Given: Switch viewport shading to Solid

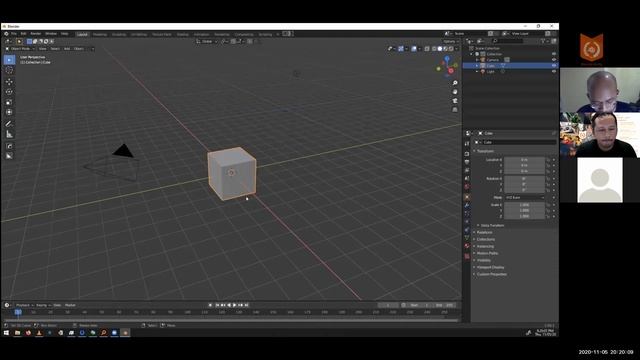Looking at the screenshot, I should click(x=440, y=49).
